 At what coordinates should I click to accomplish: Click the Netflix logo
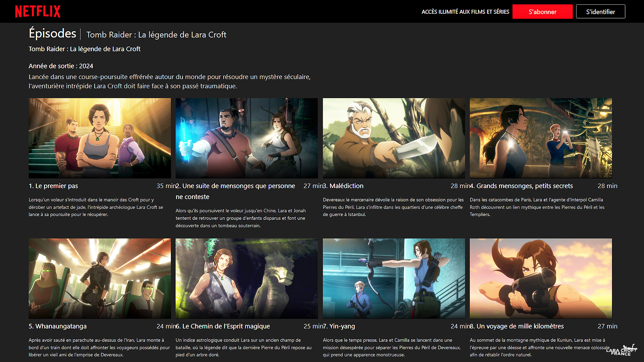(38, 11)
